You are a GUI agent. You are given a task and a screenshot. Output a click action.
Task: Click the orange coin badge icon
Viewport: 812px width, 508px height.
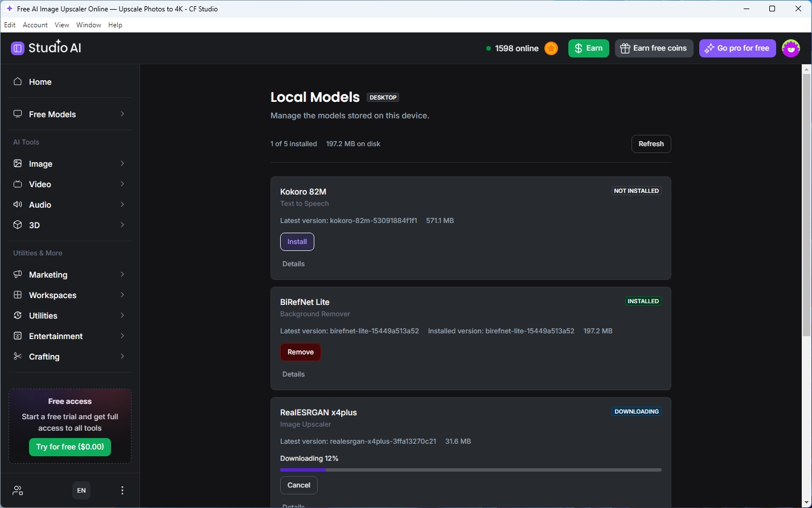pos(551,48)
